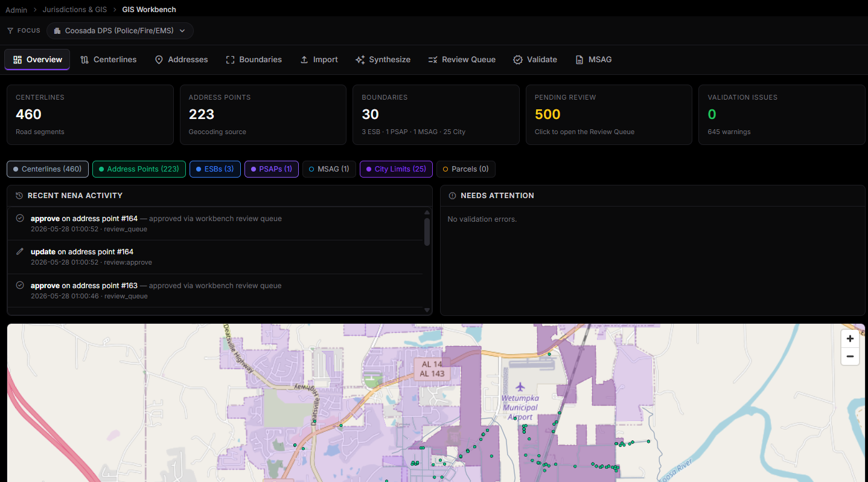
Task: Click pencil icon on update #164 entry
Action: pos(20,251)
